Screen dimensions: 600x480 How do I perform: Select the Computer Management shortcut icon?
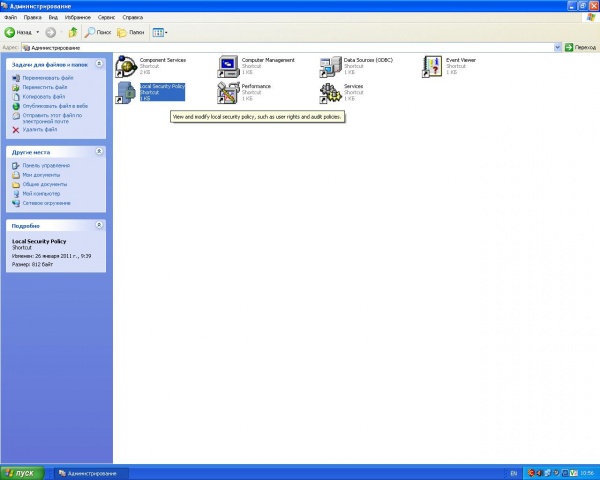[228, 67]
